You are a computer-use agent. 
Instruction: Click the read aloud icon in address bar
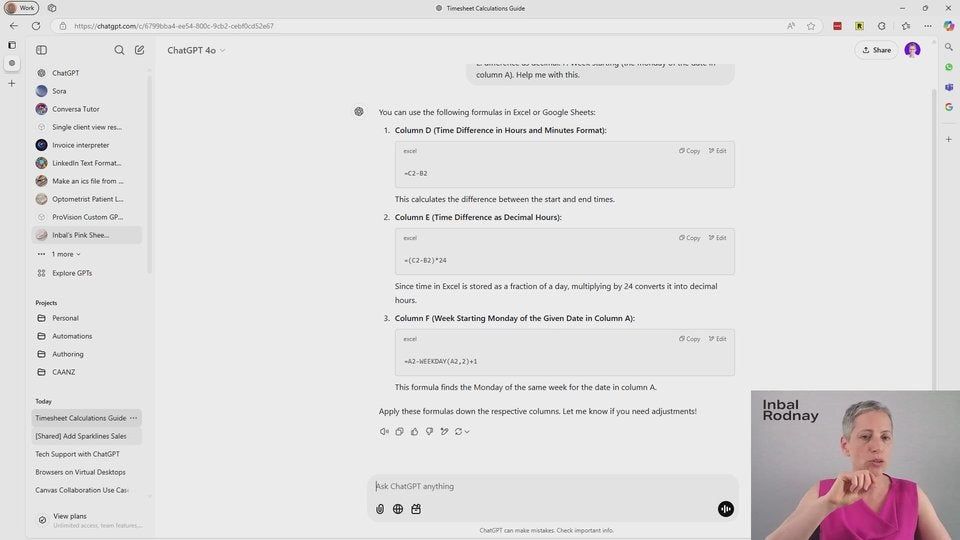point(791,26)
